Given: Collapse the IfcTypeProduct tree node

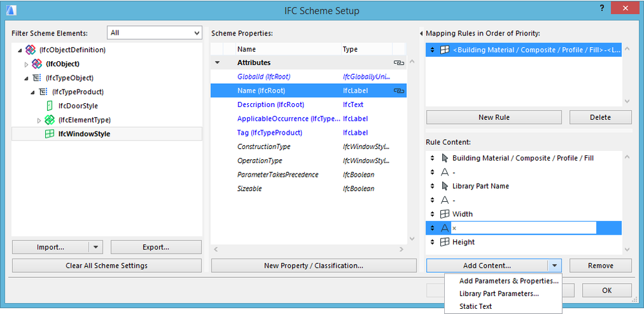Looking at the screenshot, I should pos(33,92).
